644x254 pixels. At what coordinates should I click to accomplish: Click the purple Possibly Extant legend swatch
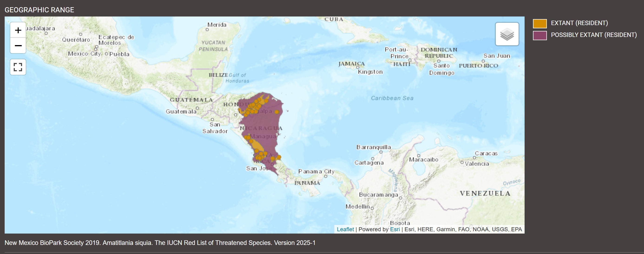539,35
